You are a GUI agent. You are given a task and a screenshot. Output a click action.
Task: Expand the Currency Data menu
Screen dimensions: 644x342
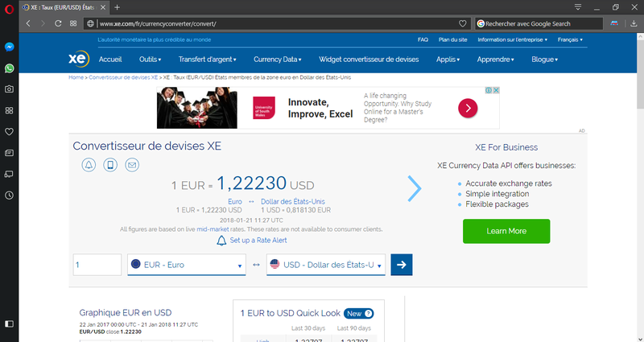[x=278, y=60]
